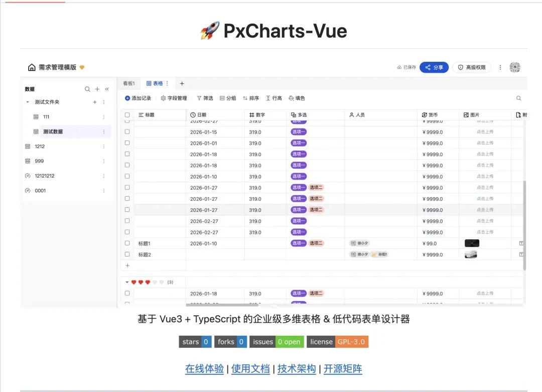
Task: Click the three-dot menu on 表格 tab
Action: (167, 83)
